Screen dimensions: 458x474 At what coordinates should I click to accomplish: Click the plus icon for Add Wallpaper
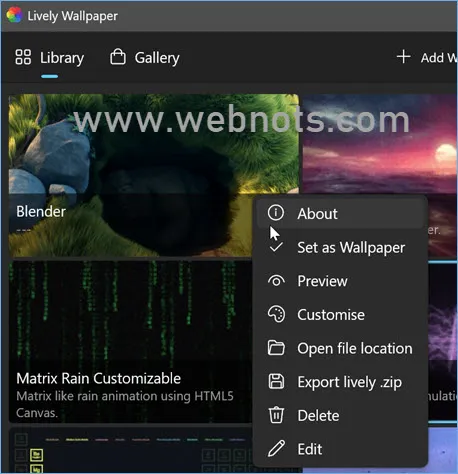tap(403, 57)
